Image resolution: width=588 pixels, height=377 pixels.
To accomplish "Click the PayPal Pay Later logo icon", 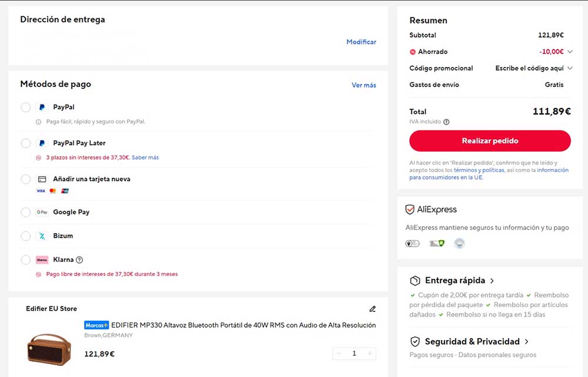I will click(42, 143).
